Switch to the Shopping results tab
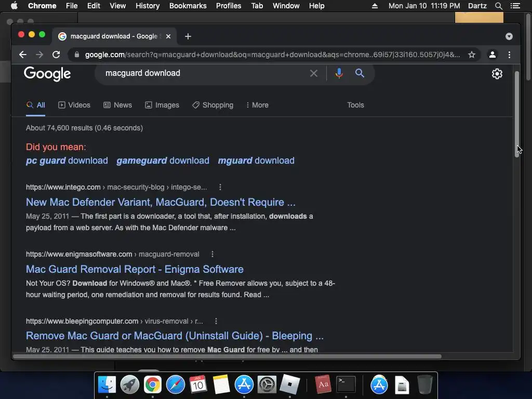Viewport: 532px width, 399px height. click(x=212, y=105)
